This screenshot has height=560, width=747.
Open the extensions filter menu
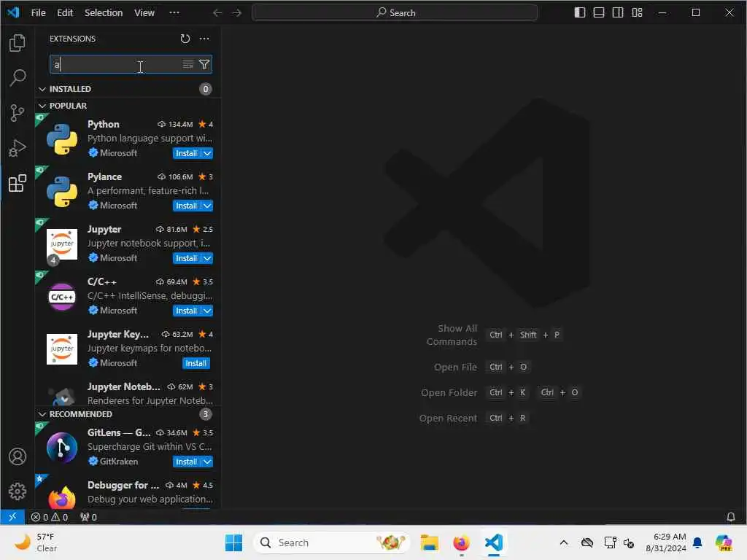pyautogui.click(x=204, y=64)
